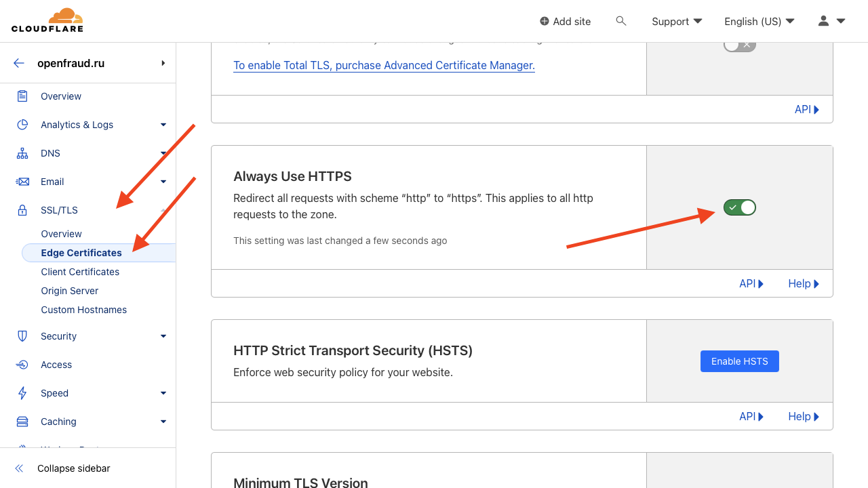
Task: Open the Support dropdown
Action: pyautogui.click(x=677, y=21)
